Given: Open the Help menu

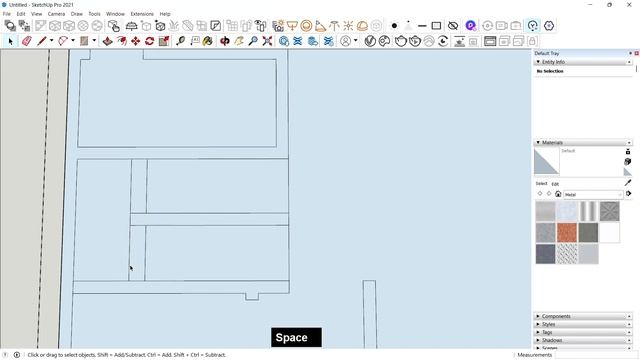Looking at the screenshot, I should [165, 14].
